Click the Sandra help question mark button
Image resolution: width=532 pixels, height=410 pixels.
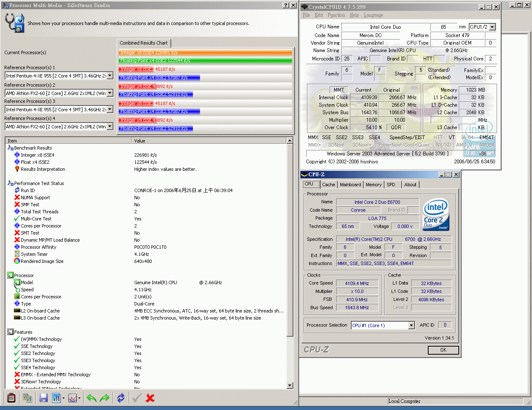[x=285, y=5]
